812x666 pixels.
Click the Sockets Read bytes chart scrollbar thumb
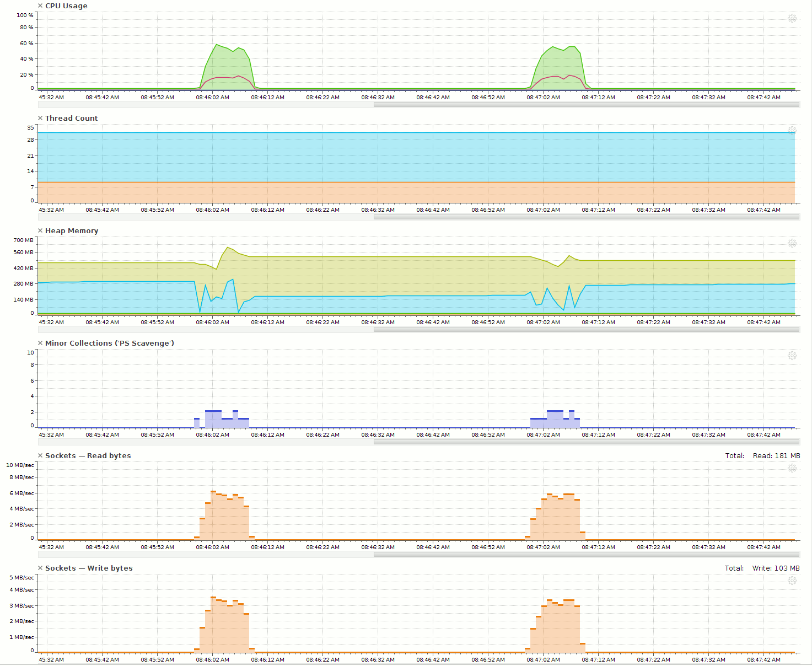coord(587,554)
